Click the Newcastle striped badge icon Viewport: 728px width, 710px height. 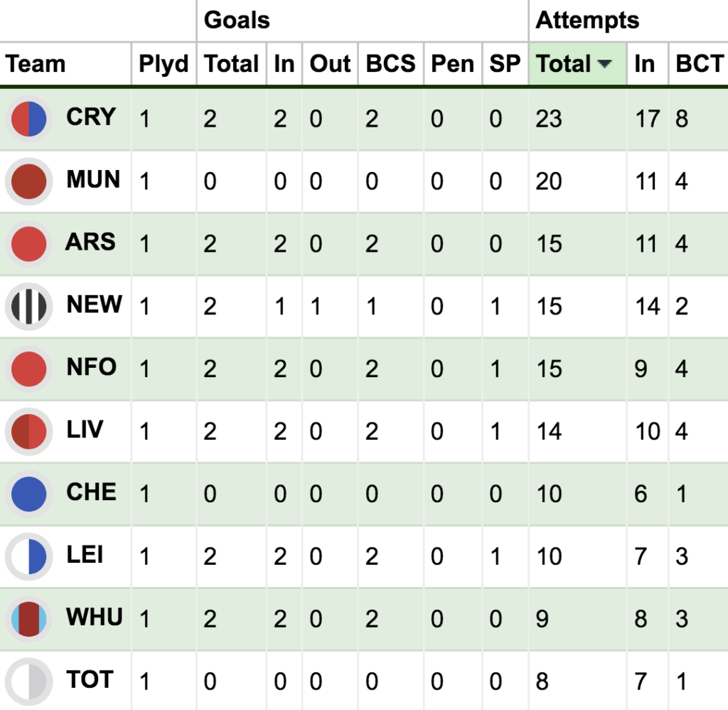pyautogui.click(x=28, y=307)
